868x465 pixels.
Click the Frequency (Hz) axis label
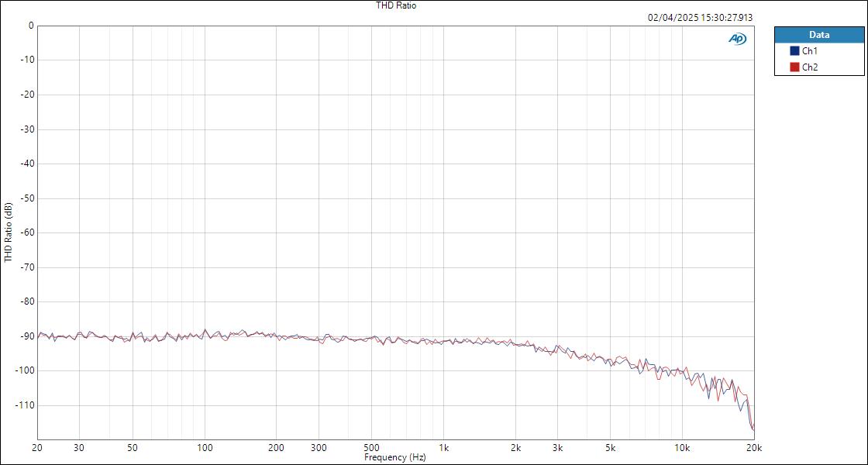point(394,457)
